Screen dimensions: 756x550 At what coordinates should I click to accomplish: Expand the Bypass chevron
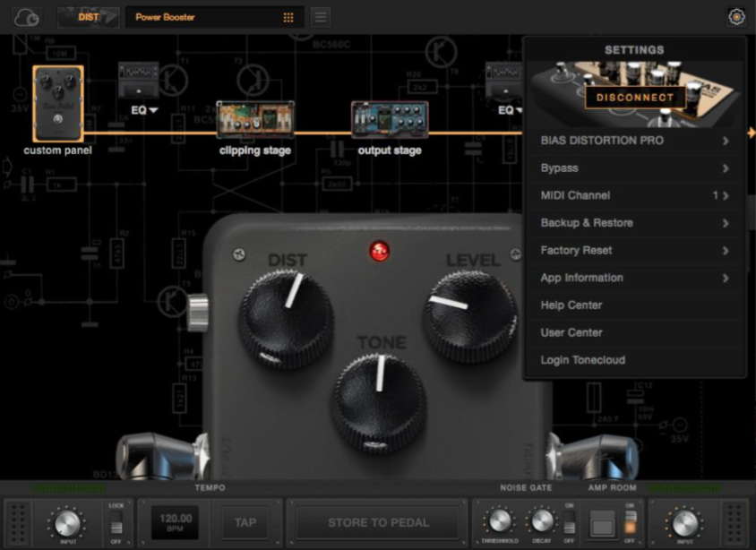pyautogui.click(x=726, y=168)
